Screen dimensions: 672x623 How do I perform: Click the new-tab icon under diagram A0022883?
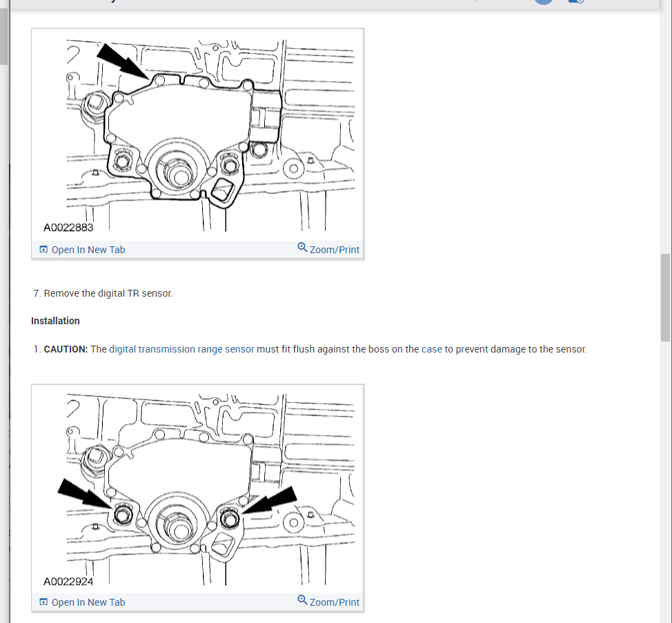click(43, 249)
